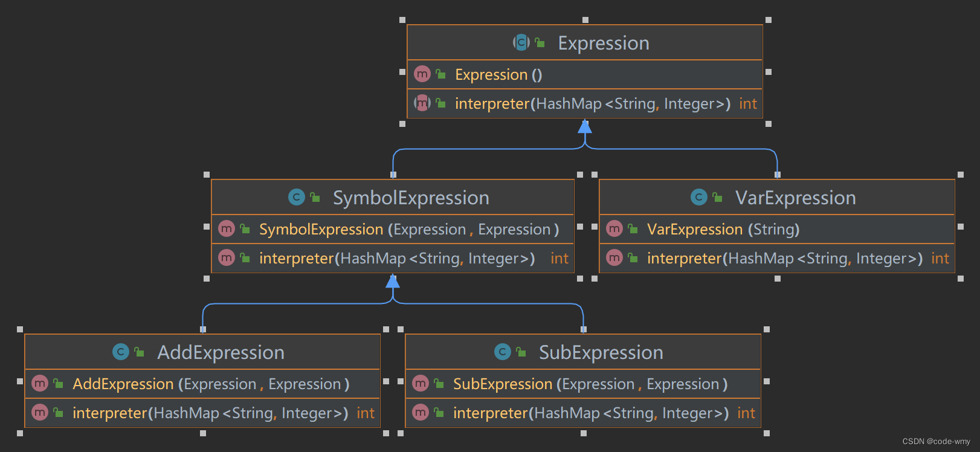
Task: Click the class icon next to VarExpression title
Action: pos(699,197)
